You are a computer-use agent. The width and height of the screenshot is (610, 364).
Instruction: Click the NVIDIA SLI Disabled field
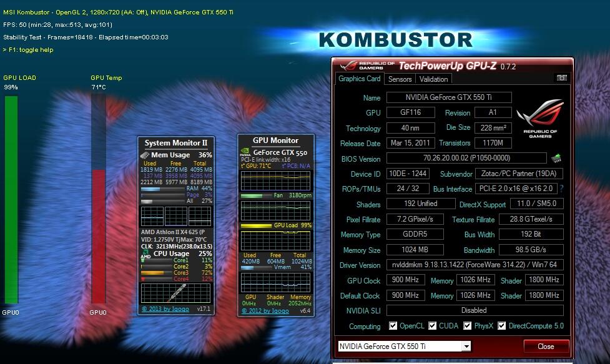475,310
